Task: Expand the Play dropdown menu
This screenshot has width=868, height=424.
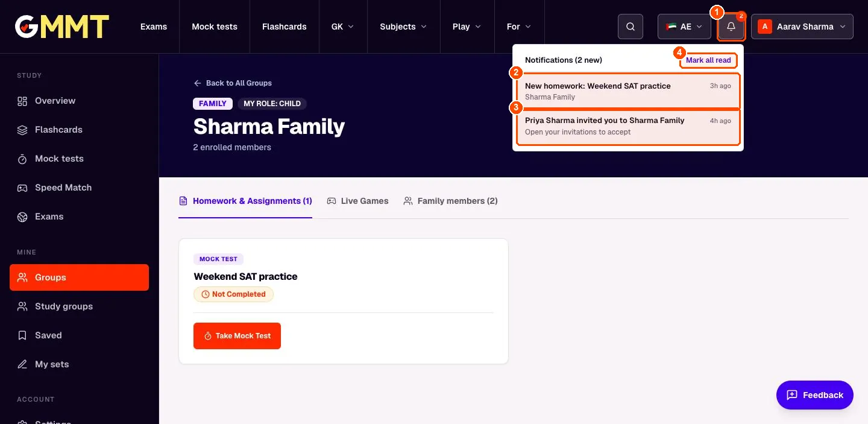Action: (x=467, y=27)
